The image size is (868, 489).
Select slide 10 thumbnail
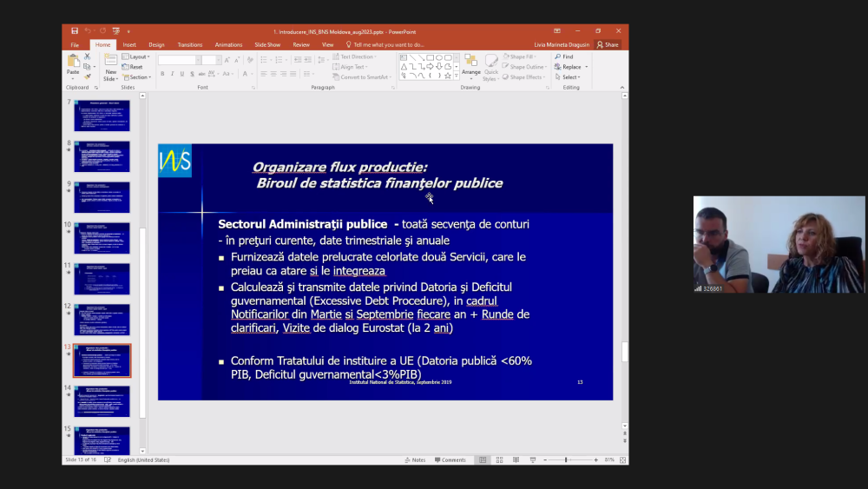click(x=102, y=238)
